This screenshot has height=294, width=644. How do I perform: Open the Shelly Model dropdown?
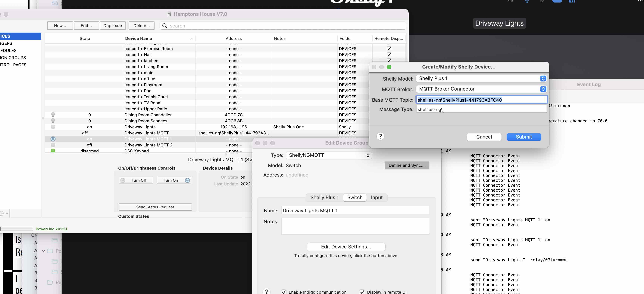(481, 78)
